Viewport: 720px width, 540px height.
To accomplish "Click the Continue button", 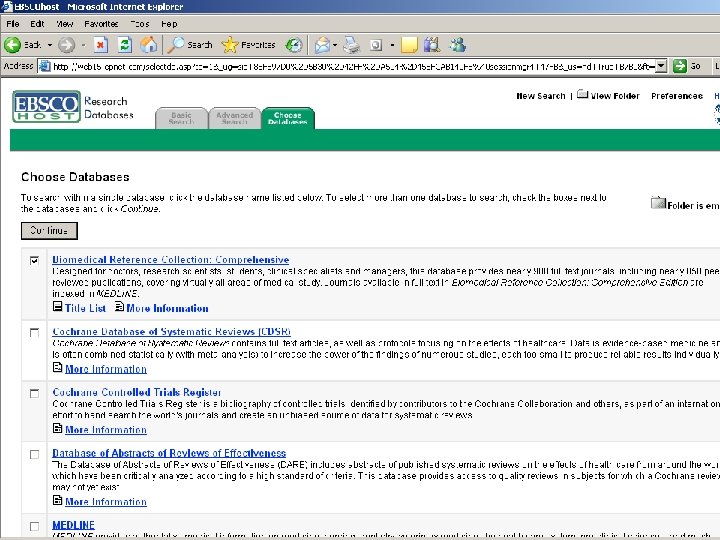I will pos(49,231).
